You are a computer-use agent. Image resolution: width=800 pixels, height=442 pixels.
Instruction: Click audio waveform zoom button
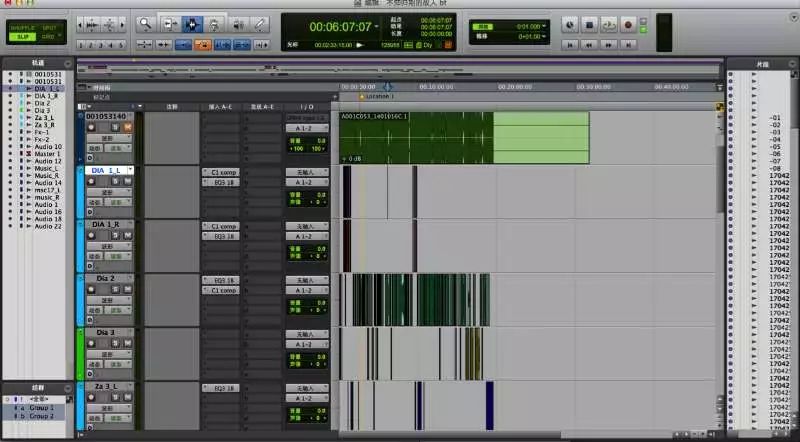93,24
